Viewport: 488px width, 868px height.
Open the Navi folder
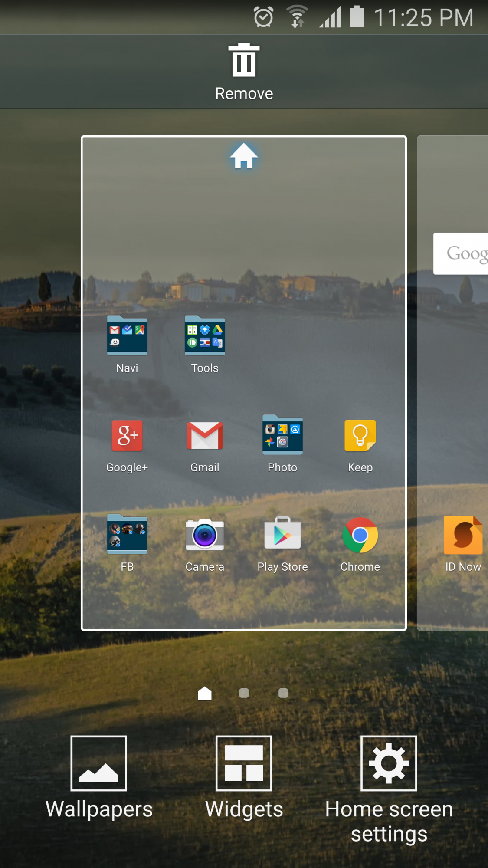127,345
